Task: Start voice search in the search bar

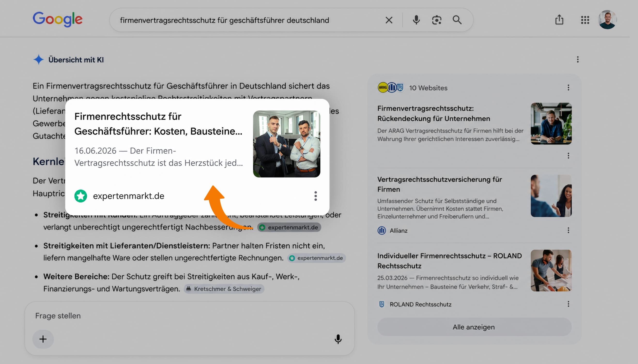Action: [416, 20]
